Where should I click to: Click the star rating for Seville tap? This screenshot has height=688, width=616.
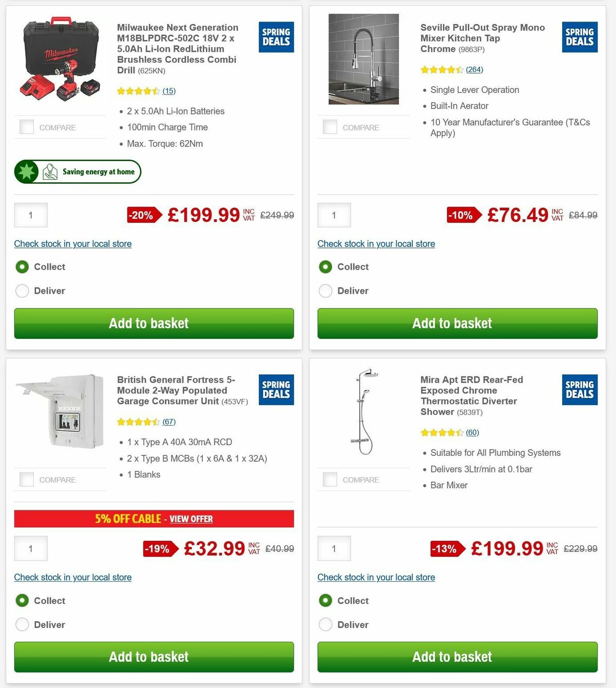pos(442,69)
